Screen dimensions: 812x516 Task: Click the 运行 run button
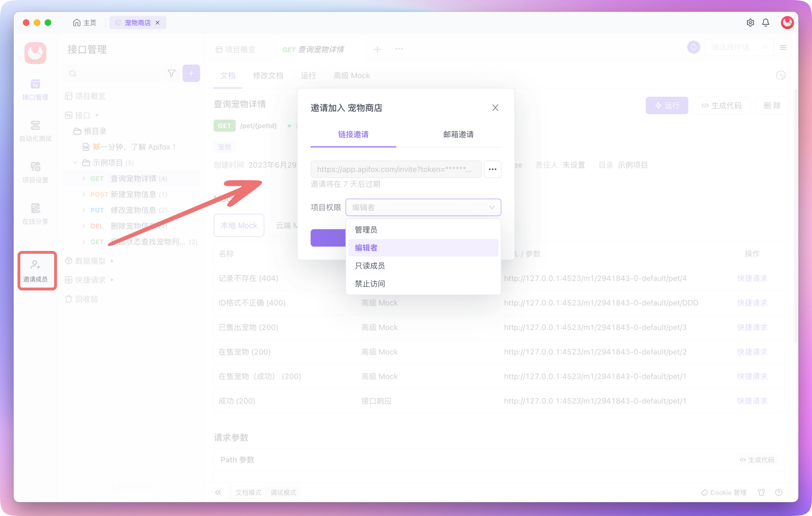pos(667,106)
